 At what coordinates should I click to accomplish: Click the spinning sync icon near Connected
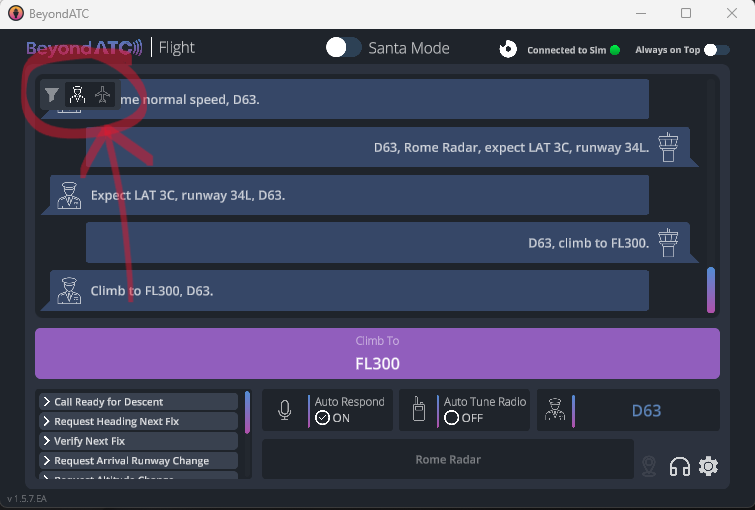(x=508, y=49)
